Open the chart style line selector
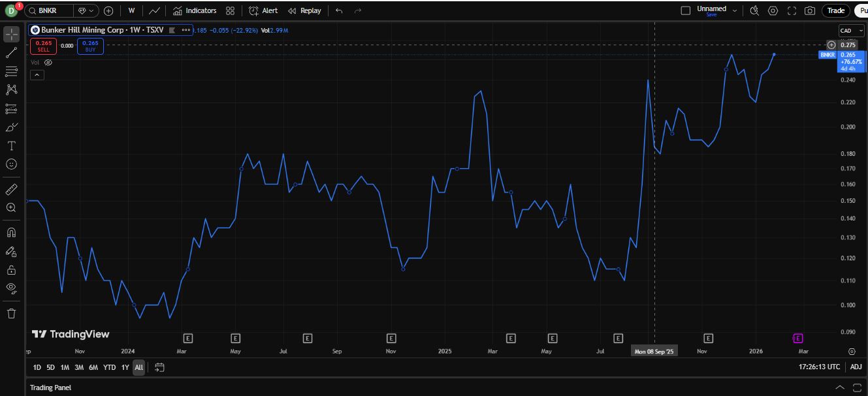The image size is (868, 396). tap(154, 10)
